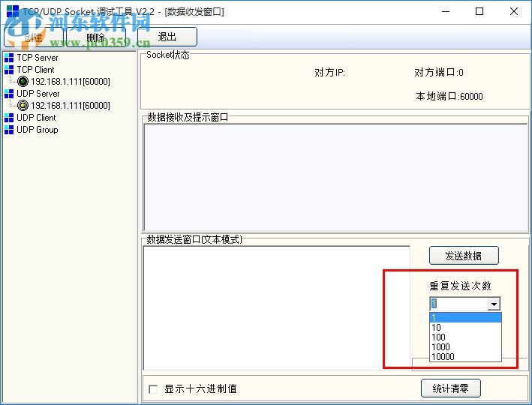Select UDP Server tree node
Screen dimensions: 532x405
click(x=38, y=94)
